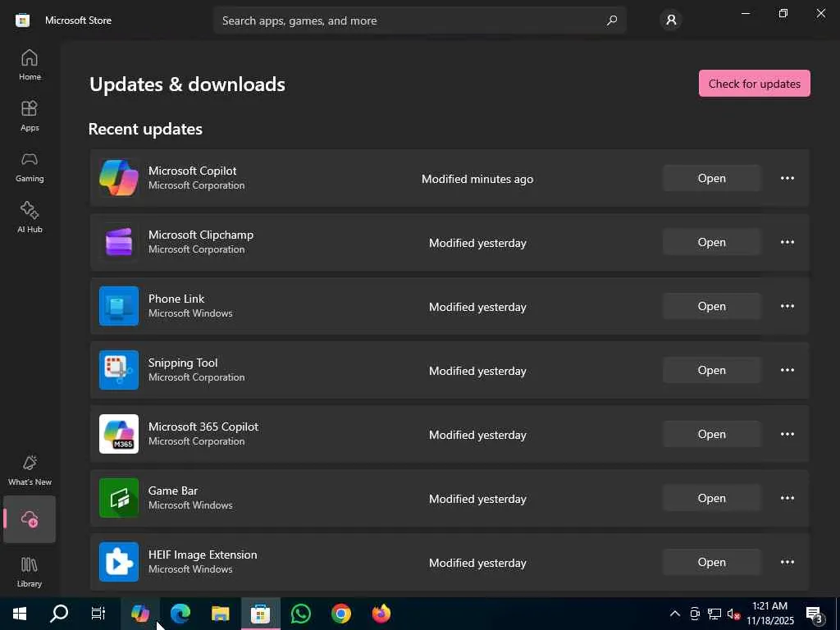
Task: Click the Microsoft 365 Copilot app icon
Action: pyautogui.click(x=119, y=434)
